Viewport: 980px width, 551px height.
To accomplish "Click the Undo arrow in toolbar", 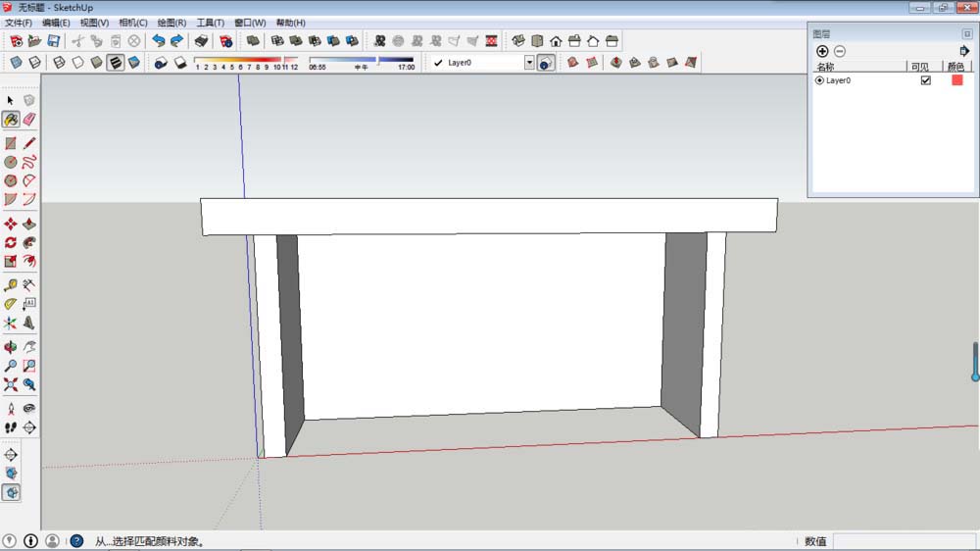I will pyautogui.click(x=159, y=41).
